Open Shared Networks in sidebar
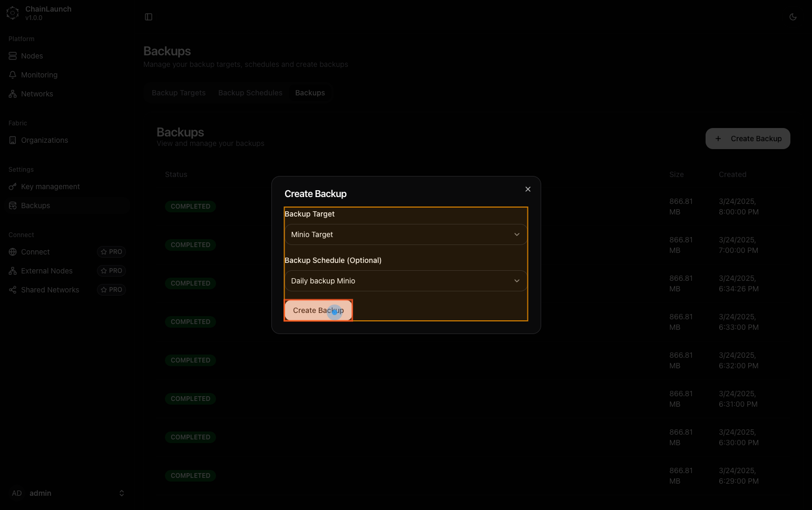 pyautogui.click(x=50, y=290)
